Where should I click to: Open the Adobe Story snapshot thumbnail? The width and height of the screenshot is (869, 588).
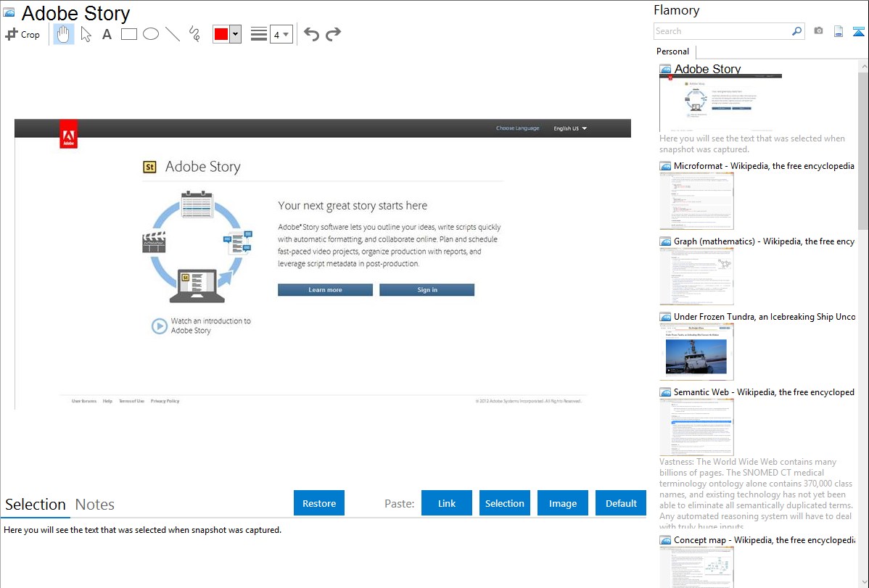coord(720,103)
